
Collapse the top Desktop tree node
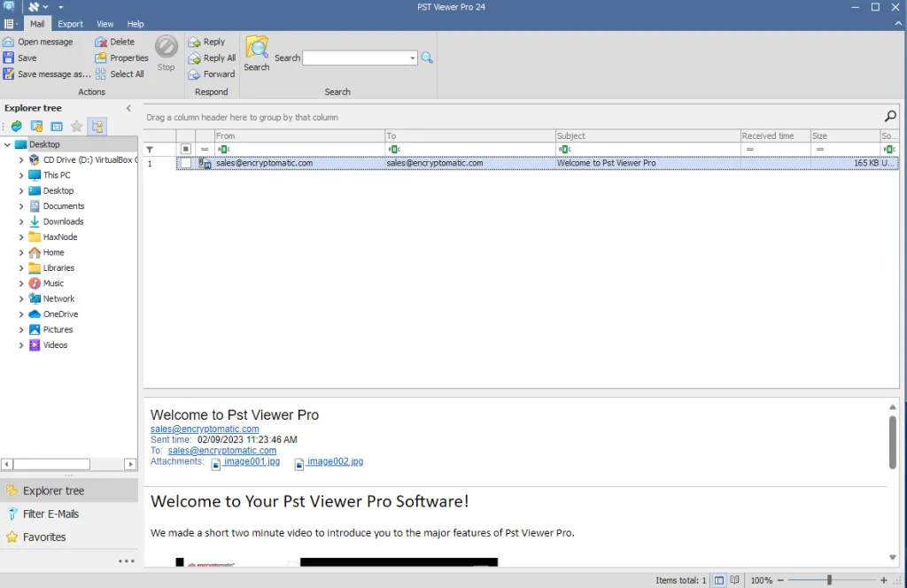pos(7,144)
